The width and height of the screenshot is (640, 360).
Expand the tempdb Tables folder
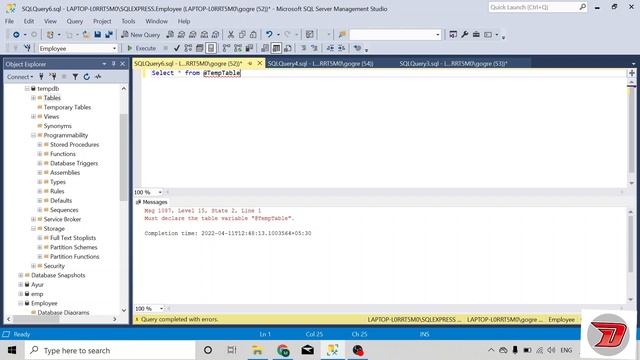(33, 98)
